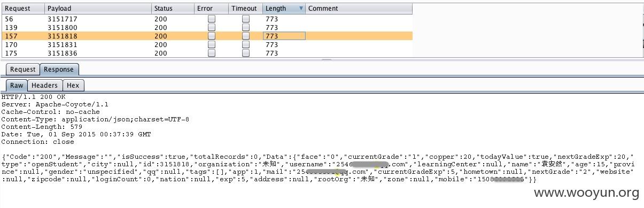644x208 pixels.
Task: Sort by the Comment column header
Action: coord(359,9)
